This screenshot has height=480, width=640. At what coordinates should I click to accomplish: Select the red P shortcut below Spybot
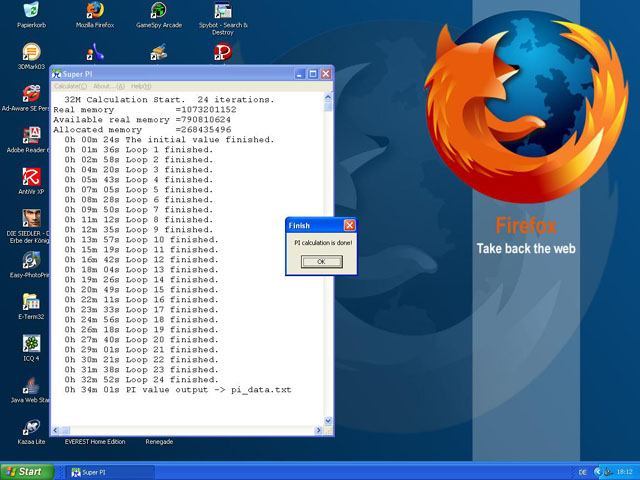222,53
